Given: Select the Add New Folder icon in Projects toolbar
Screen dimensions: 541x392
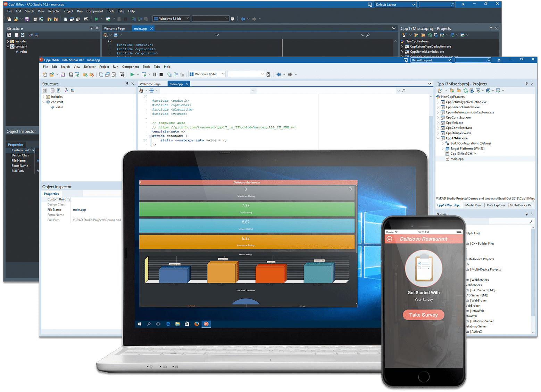Looking at the screenshot, I should 452,91.
